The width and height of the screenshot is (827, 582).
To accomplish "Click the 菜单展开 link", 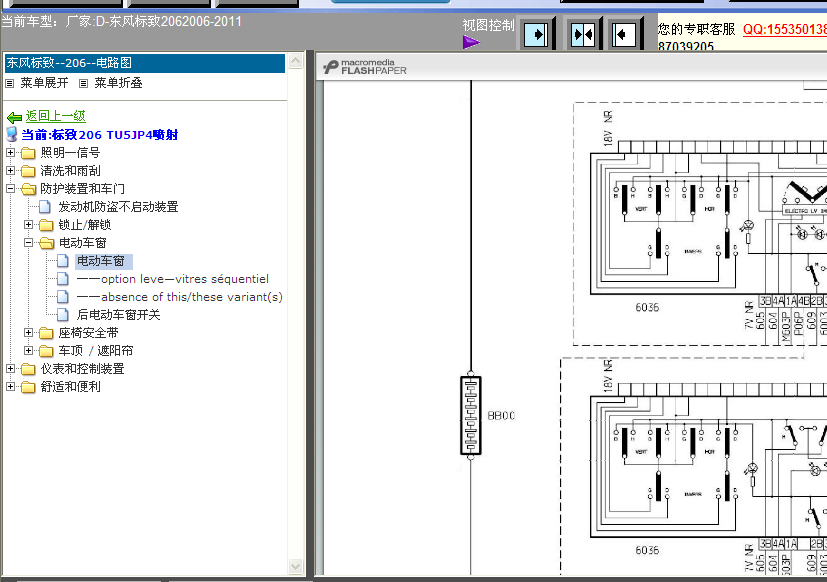I will (44, 83).
